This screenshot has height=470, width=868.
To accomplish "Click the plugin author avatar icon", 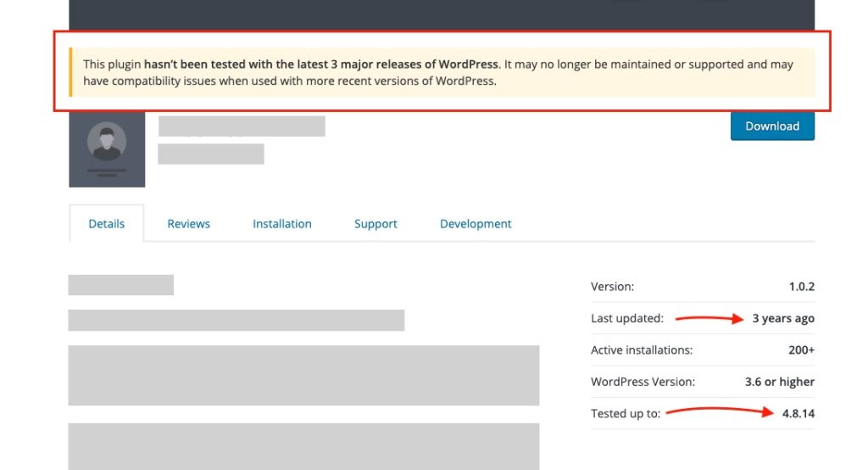I will click(107, 148).
